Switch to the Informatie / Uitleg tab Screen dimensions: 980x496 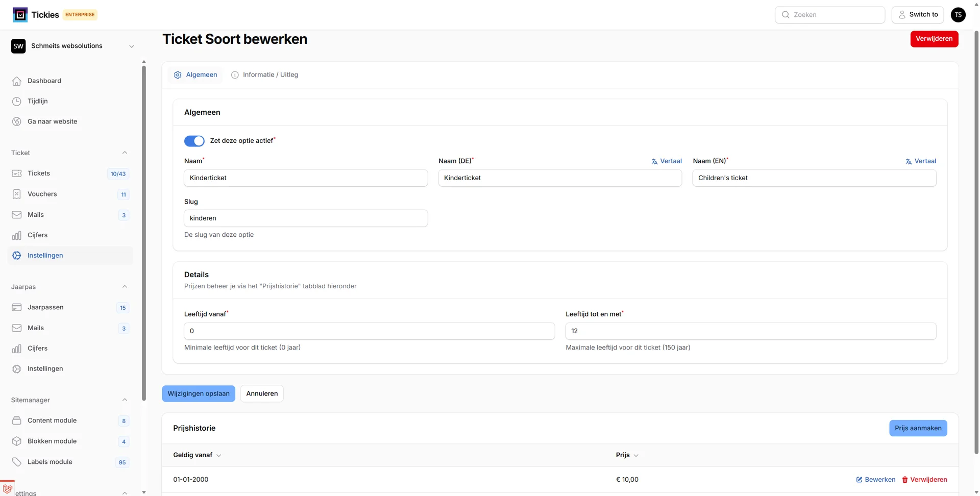click(264, 75)
